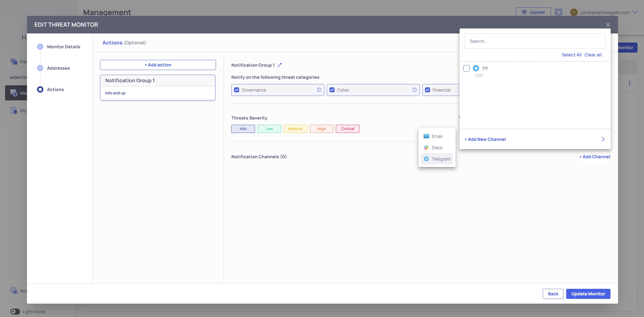Image resolution: width=644 pixels, height=317 pixels.
Task: Click the Upgrade diamond button
Action: pyautogui.click(x=533, y=12)
